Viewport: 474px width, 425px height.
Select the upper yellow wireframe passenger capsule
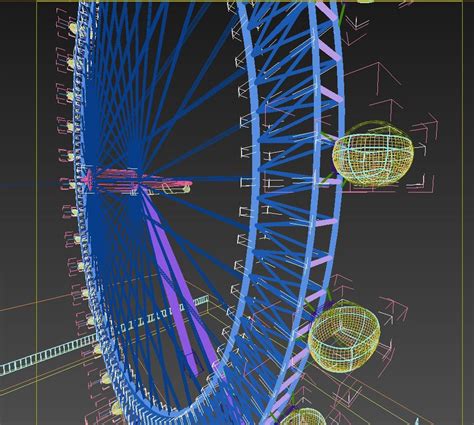tap(373, 154)
